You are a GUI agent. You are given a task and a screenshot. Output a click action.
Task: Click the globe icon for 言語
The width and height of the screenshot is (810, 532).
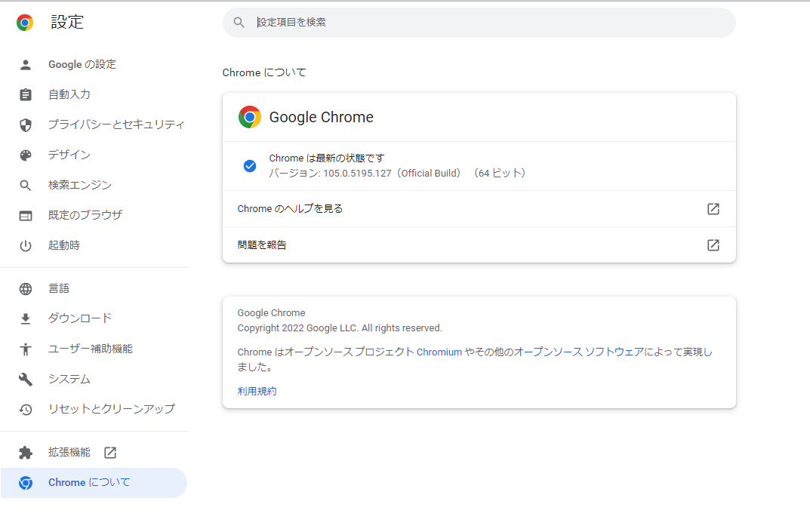click(x=26, y=289)
